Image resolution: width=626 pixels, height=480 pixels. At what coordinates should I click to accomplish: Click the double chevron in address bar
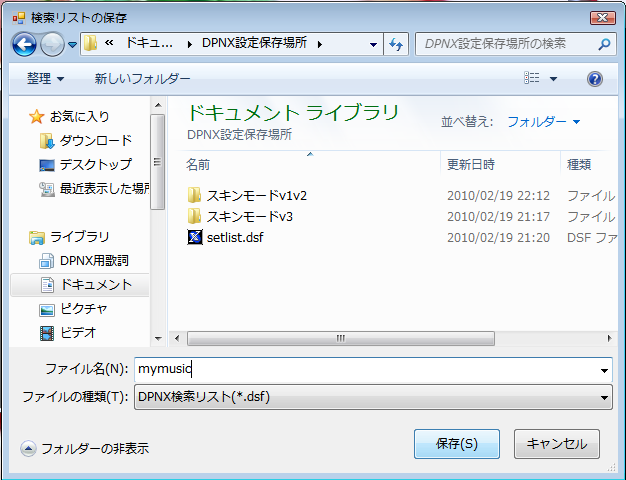point(109,43)
